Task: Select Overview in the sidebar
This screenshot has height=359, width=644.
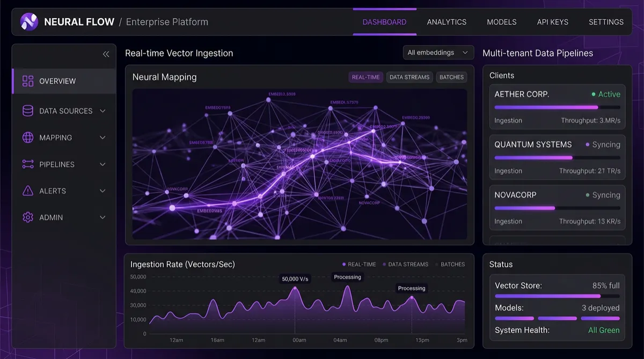Action: [x=64, y=81]
